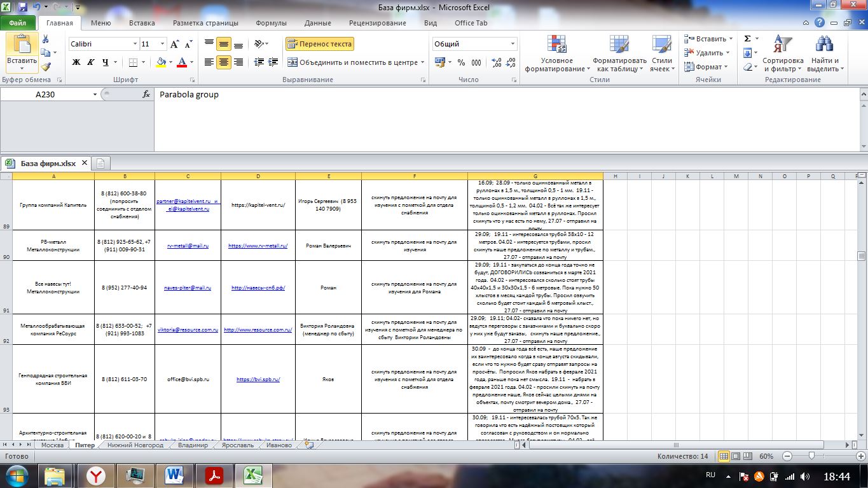868x488 pixels.
Task: Open the Calibri font name dropdown
Action: coord(135,44)
